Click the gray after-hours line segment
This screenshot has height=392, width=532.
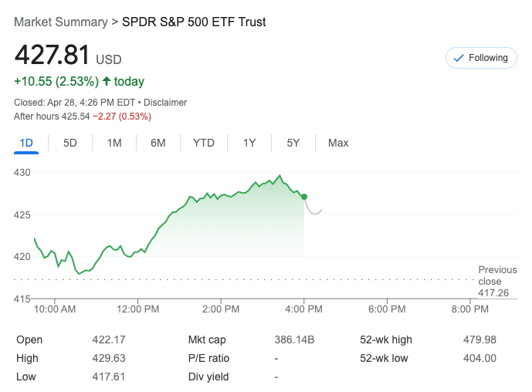(x=313, y=210)
